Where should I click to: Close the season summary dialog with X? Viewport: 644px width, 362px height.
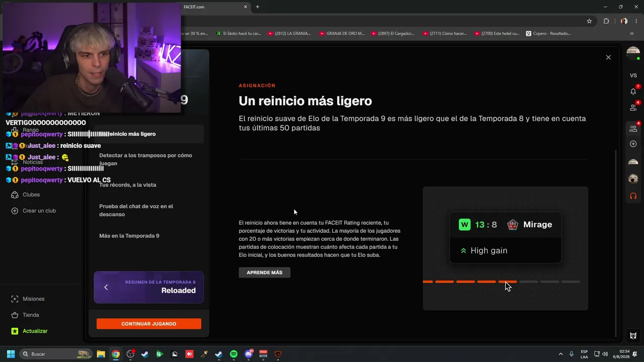pos(608,57)
